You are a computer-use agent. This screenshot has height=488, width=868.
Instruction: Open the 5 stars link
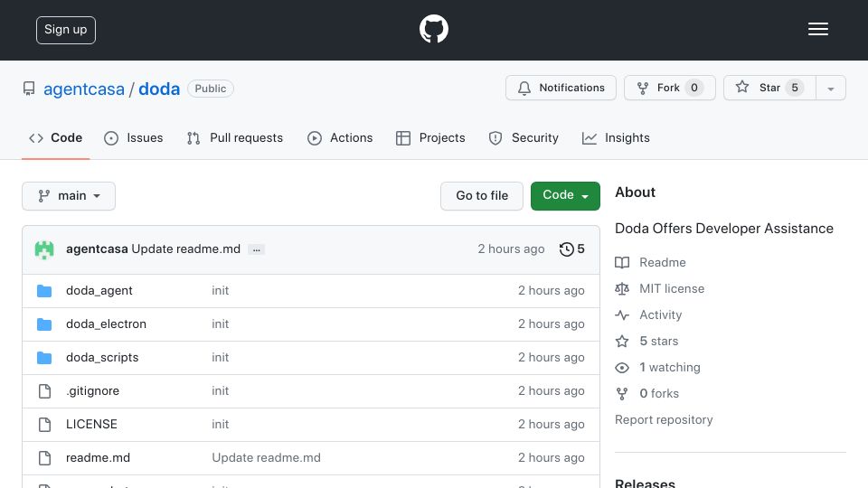coord(659,341)
